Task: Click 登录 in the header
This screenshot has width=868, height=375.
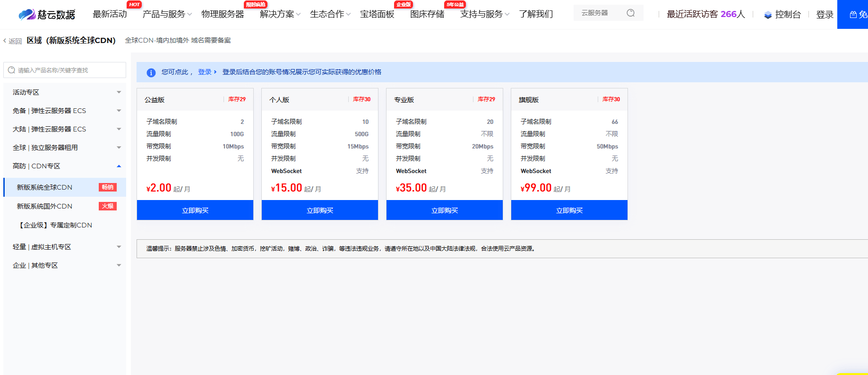Action: click(825, 15)
